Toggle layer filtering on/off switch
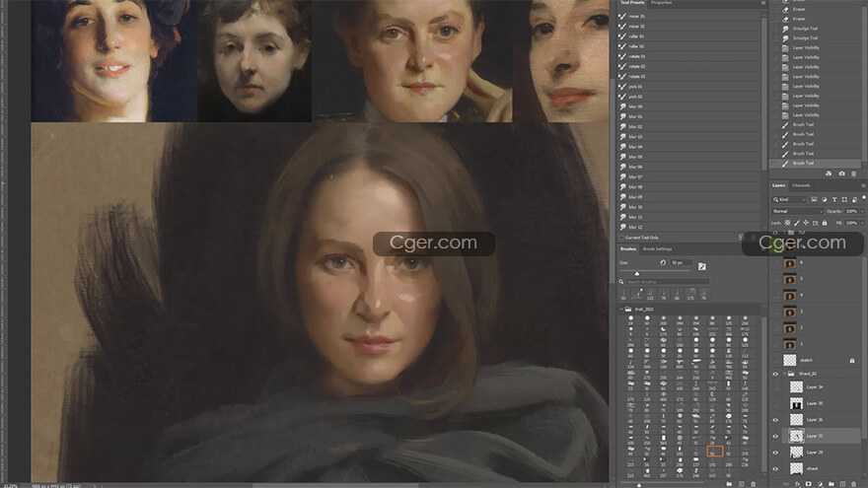 pos(864,197)
